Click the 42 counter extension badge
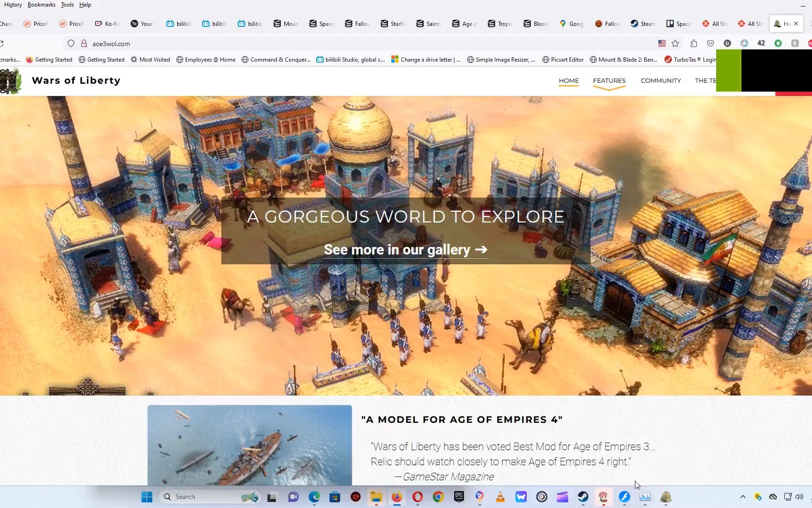Viewport: 812px width, 508px height. coord(761,43)
